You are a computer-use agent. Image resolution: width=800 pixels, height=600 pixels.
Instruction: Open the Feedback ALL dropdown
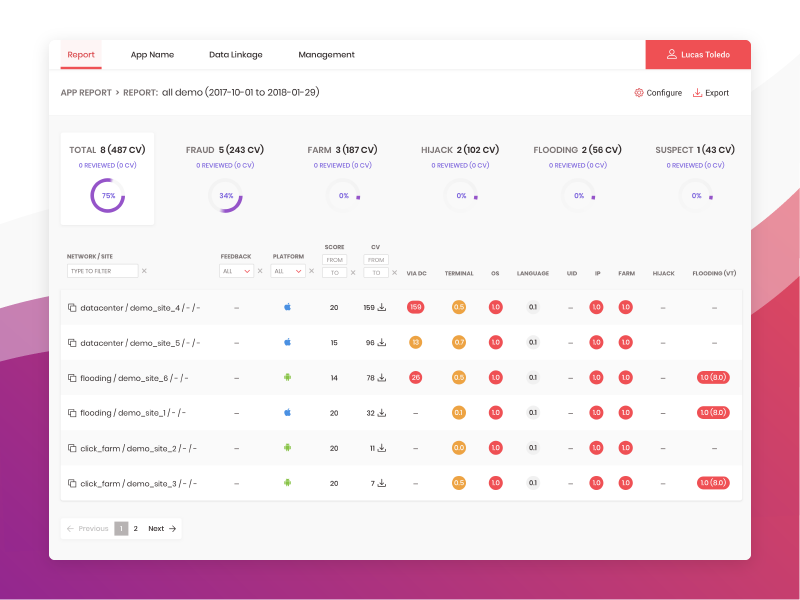[236, 270]
